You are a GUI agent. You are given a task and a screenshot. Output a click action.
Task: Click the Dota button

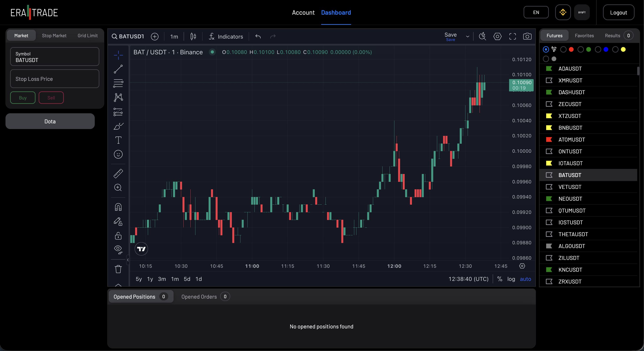tap(50, 121)
